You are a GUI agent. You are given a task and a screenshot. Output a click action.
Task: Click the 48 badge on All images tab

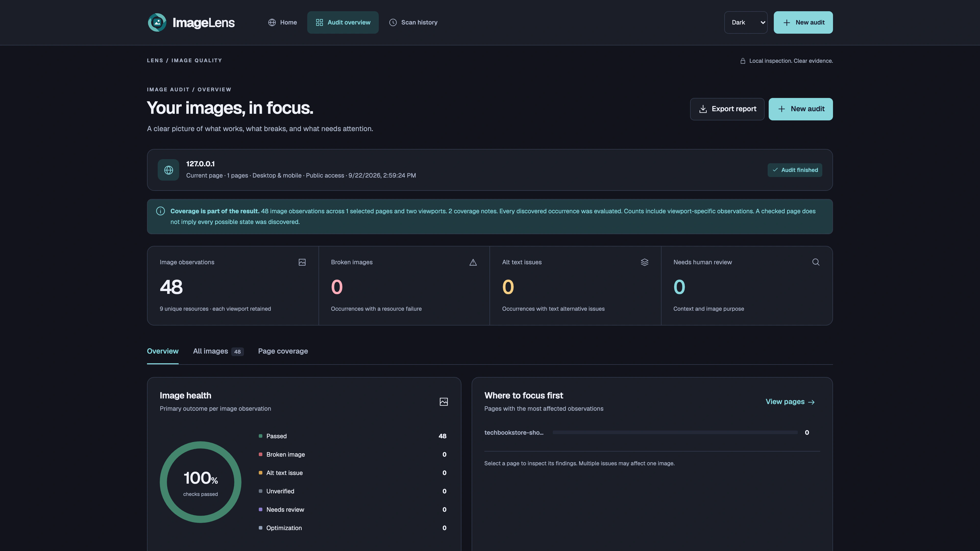tap(237, 352)
